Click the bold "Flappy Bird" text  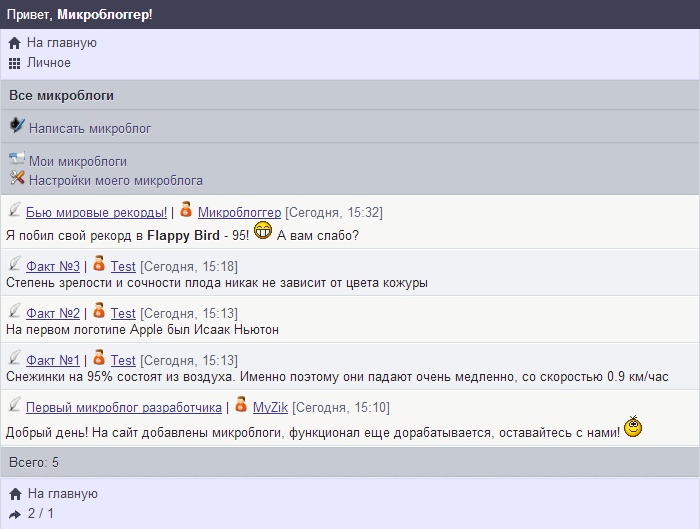click(x=183, y=236)
